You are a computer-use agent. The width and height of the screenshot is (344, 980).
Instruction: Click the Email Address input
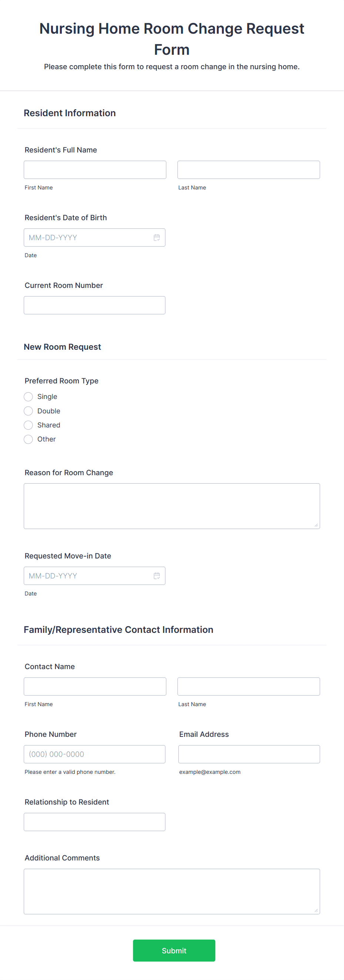249,754
